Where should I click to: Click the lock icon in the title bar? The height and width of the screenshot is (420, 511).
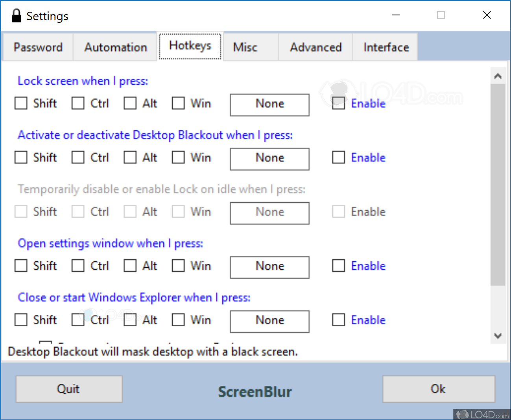tap(16, 15)
